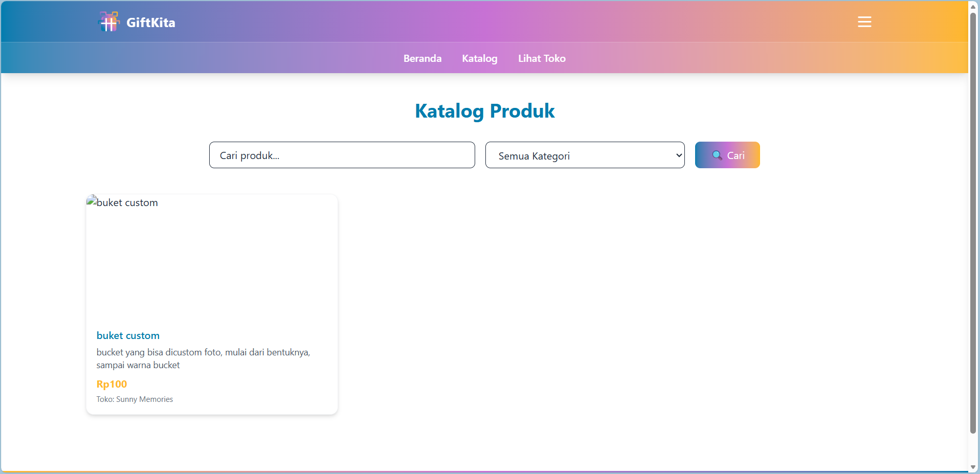Click the scrollbar up arrow
This screenshot has height=474, width=980.
(x=973, y=7)
